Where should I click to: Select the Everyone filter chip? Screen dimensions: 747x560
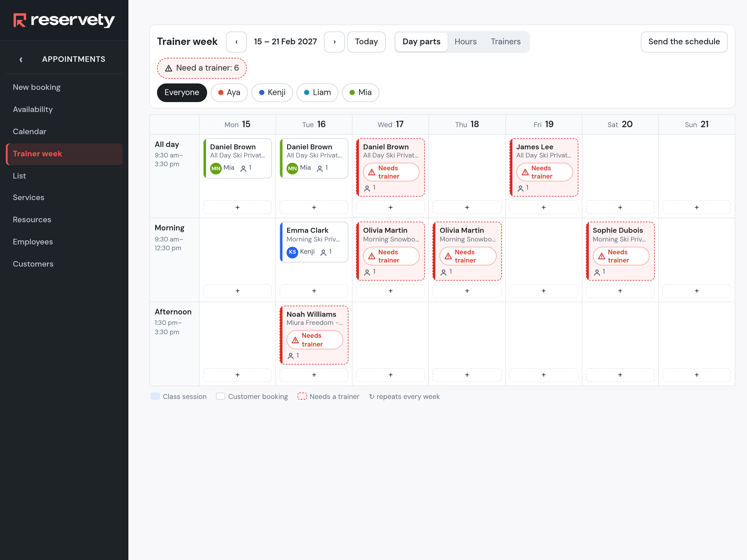[x=182, y=92]
